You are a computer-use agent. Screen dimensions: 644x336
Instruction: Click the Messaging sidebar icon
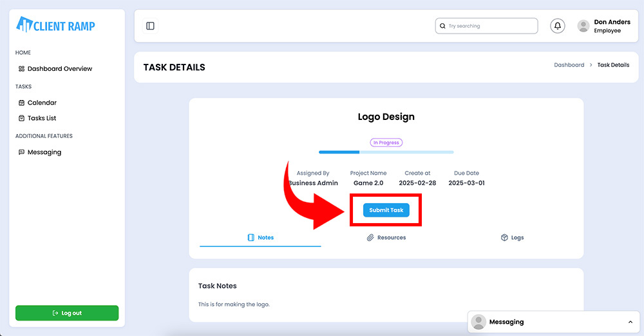(x=21, y=152)
